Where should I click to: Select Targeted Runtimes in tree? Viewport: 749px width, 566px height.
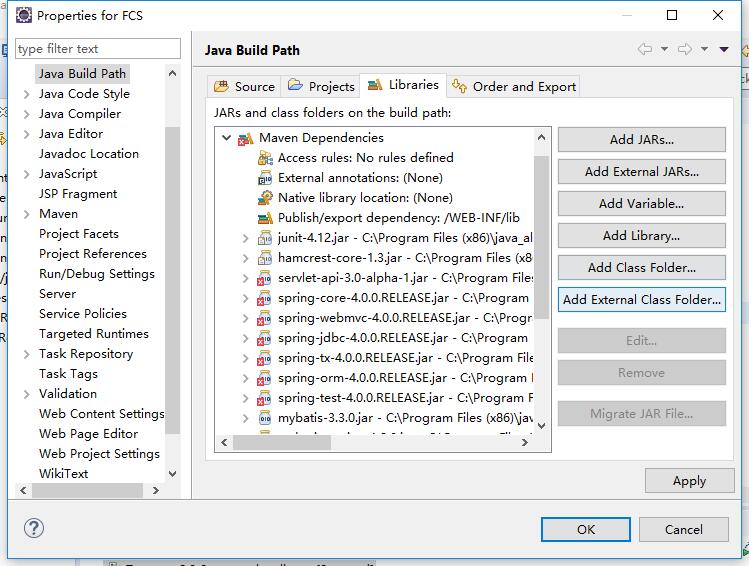pyautogui.click(x=94, y=334)
